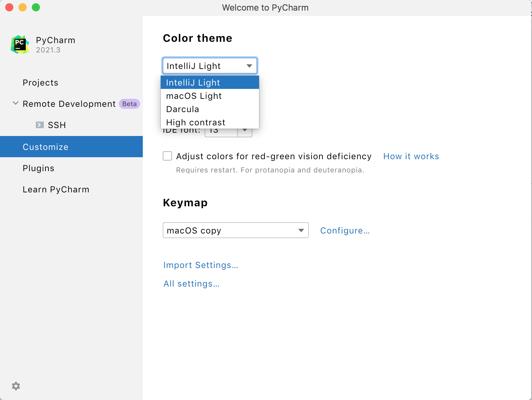
Task: Switch to the Projects section
Action: pos(40,83)
